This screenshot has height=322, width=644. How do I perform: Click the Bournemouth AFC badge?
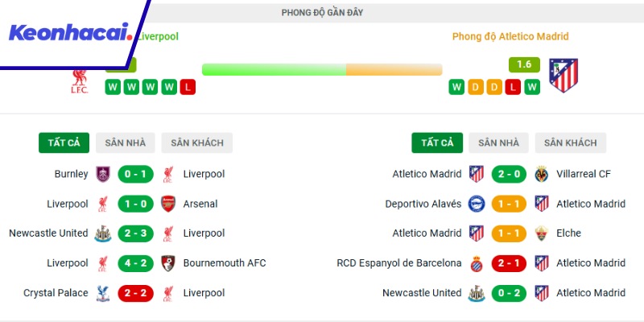168,263
